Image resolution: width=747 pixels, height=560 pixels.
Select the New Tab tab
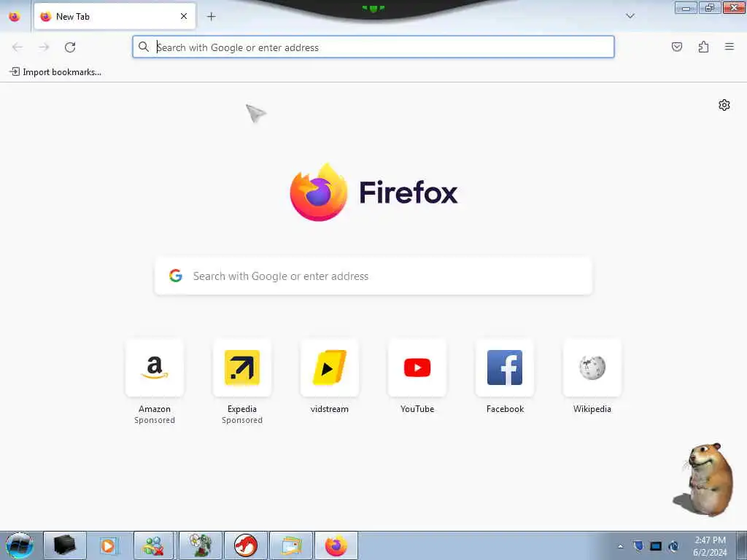pyautogui.click(x=115, y=17)
